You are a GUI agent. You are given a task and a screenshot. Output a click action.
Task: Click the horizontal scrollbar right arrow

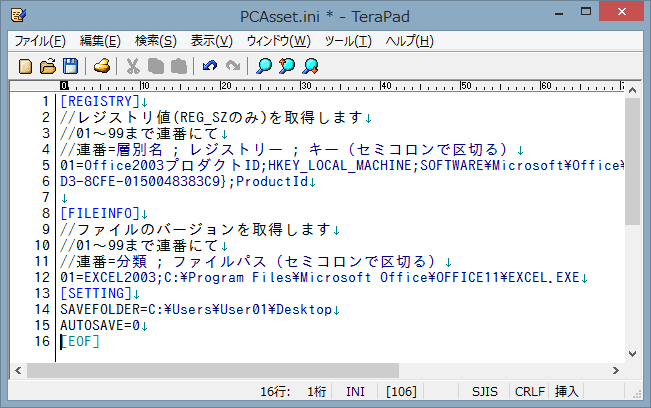[x=616, y=370]
